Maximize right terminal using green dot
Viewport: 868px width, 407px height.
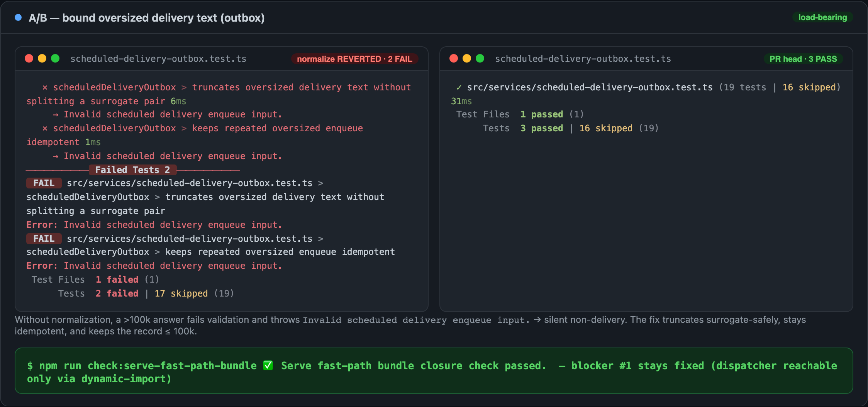tap(480, 58)
